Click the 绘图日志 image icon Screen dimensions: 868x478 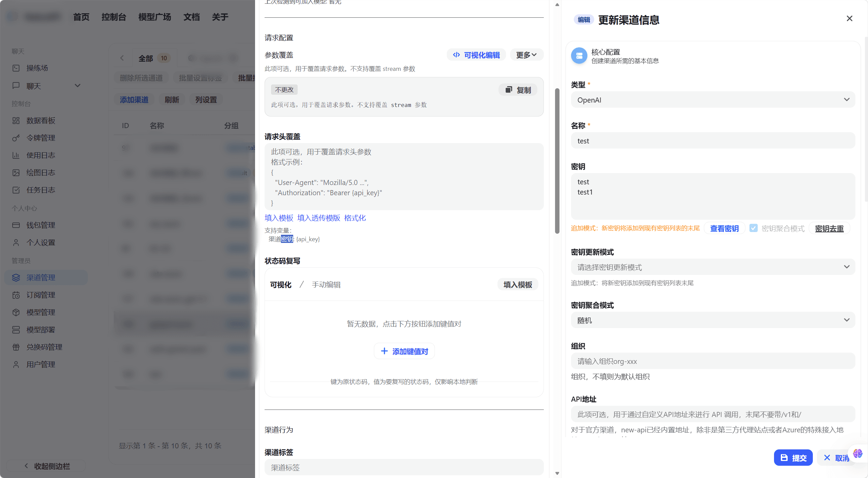coord(16,173)
